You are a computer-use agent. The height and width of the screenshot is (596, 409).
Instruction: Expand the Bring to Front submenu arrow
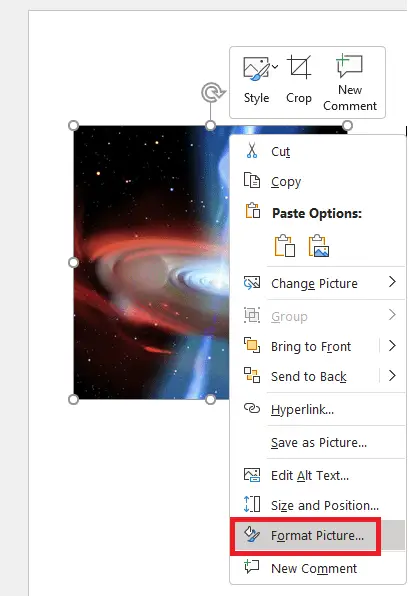point(392,346)
